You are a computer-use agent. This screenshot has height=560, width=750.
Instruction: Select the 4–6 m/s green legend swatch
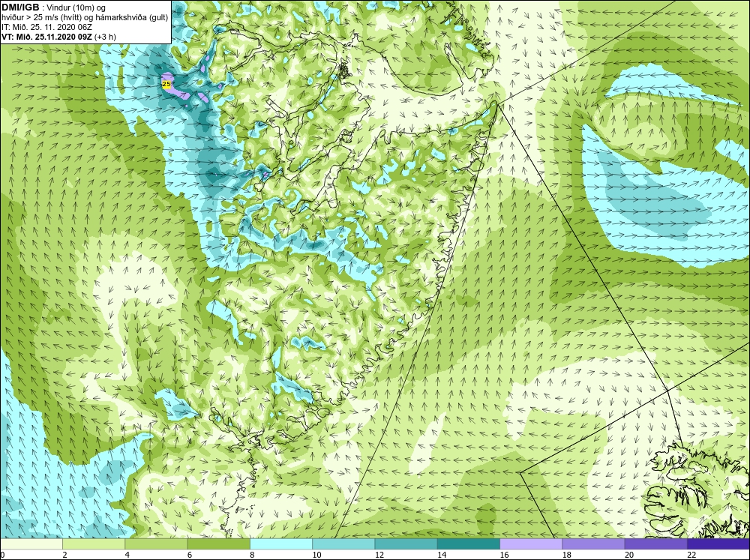point(156,544)
